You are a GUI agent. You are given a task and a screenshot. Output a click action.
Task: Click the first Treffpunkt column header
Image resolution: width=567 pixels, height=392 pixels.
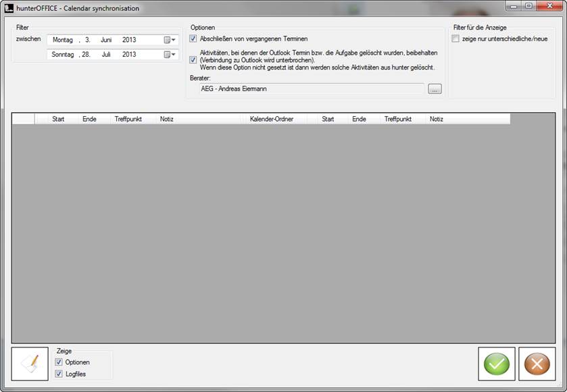pos(128,119)
